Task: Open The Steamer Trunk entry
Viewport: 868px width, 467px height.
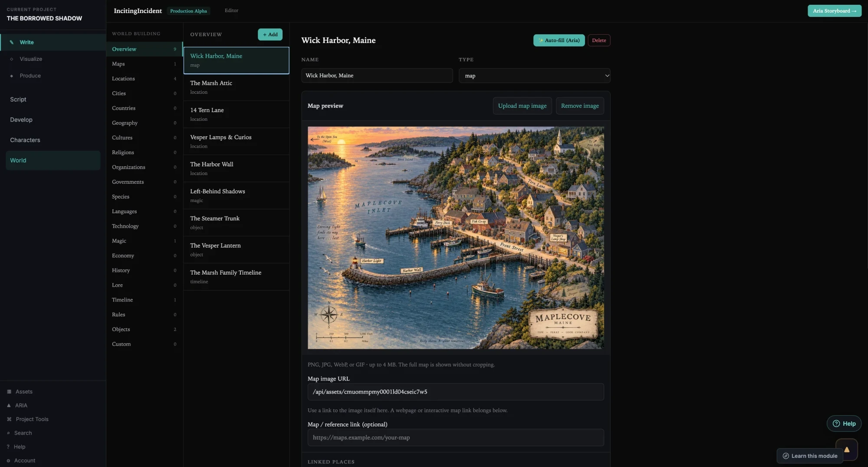Action: pos(237,223)
